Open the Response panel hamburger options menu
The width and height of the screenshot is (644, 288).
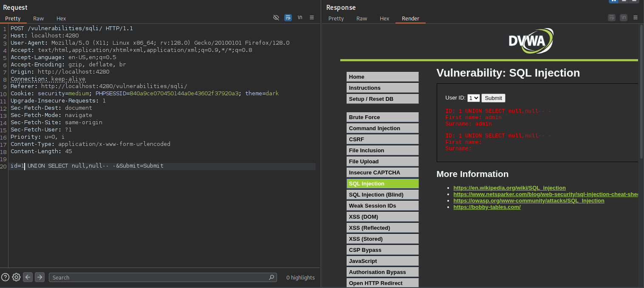(636, 17)
